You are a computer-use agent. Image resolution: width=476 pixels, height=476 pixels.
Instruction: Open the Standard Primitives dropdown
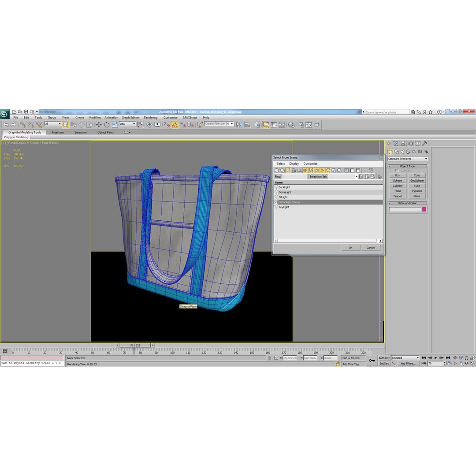point(407,159)
